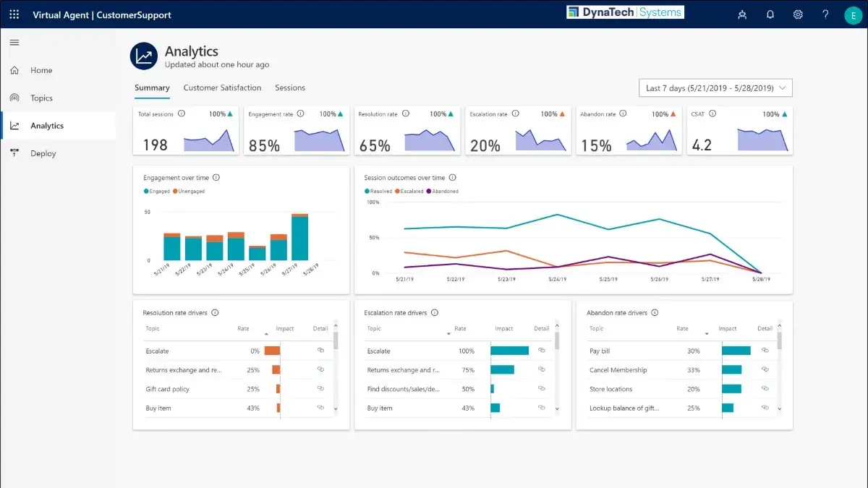Click info icon for Escalation rate drivers
The height and width of the screenshot is (488, 868).
click(x=435, y=313)
